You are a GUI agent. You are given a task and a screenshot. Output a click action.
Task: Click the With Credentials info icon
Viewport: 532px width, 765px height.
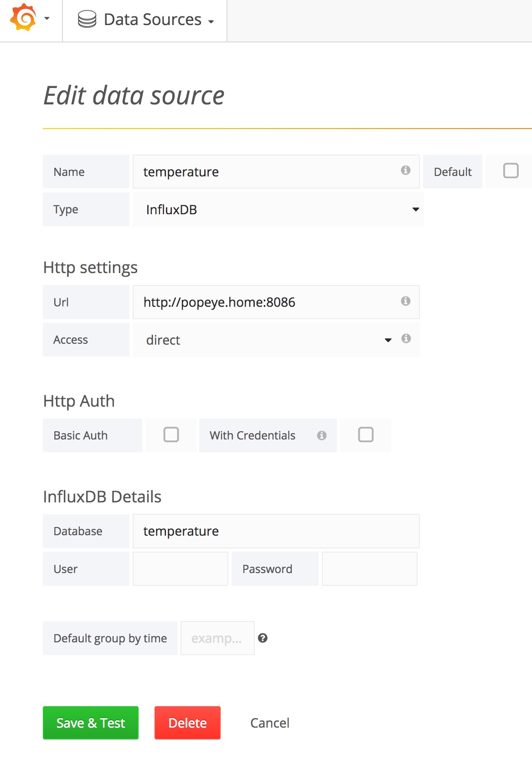click(x=321, y=435)
